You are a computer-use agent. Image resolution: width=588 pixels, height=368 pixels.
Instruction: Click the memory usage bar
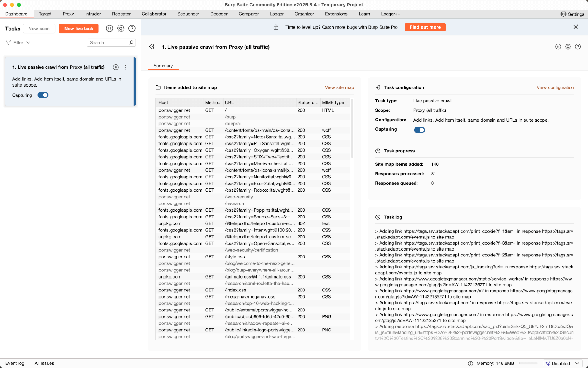pyautogui.click(x=528, y=364)
